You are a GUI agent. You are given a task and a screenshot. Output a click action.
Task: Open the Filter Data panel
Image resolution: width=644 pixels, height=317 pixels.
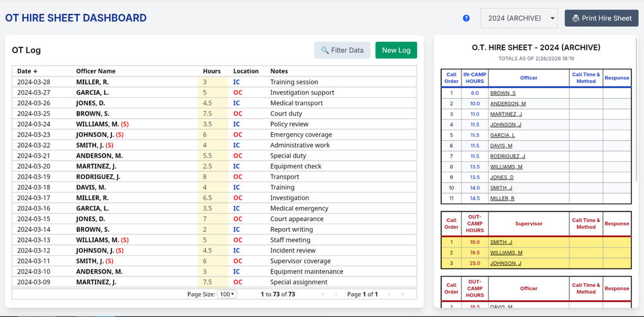coord(342,50)
